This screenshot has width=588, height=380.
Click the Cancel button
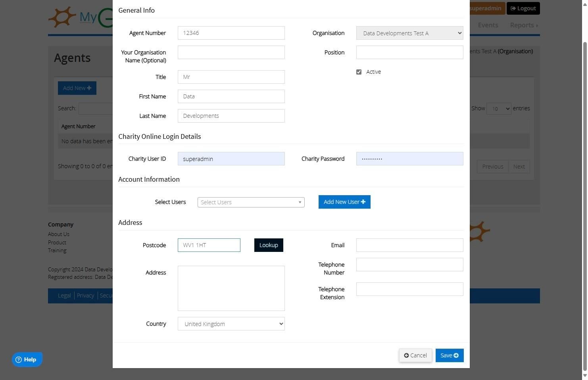[x=415, y=355]
